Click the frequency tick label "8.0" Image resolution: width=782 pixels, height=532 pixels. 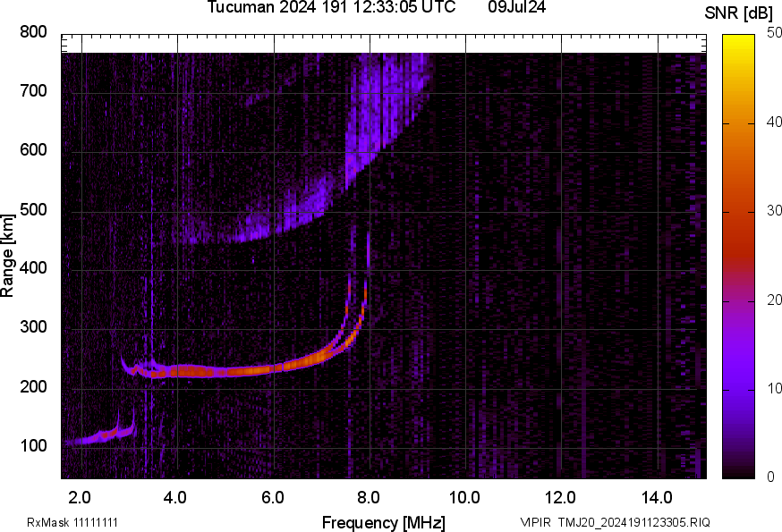pyautogui.click(x=369, y=497)
